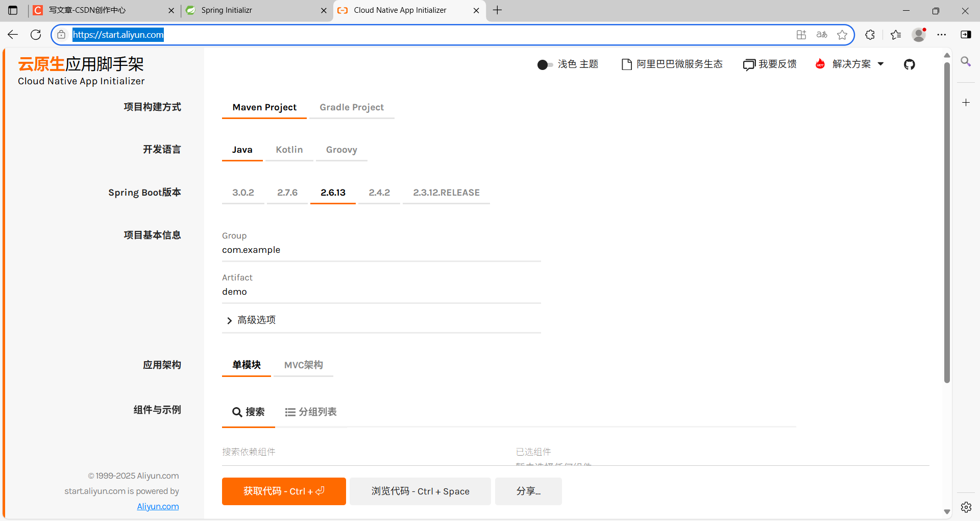Click the 分享 share button
The image size is (980, 521).
pyautogui.click(x=528, y=491)
